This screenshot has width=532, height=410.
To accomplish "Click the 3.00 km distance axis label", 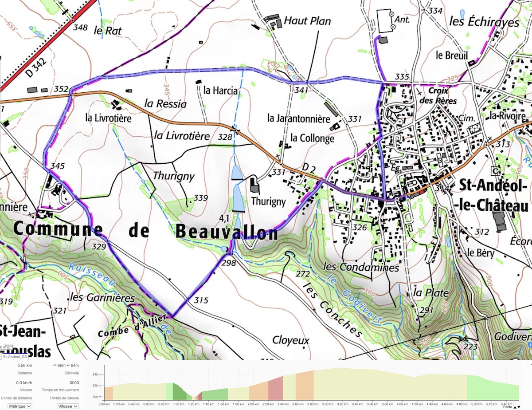I will [328, 404].
